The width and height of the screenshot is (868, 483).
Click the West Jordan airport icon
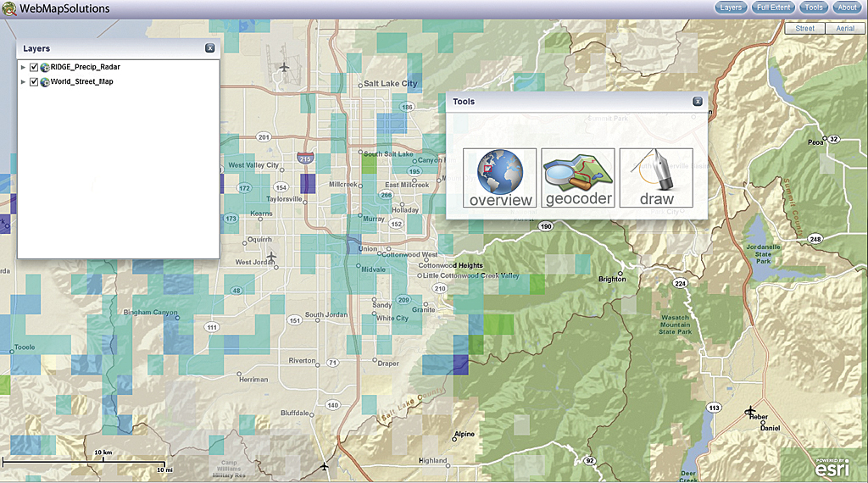tap(271, 256)
